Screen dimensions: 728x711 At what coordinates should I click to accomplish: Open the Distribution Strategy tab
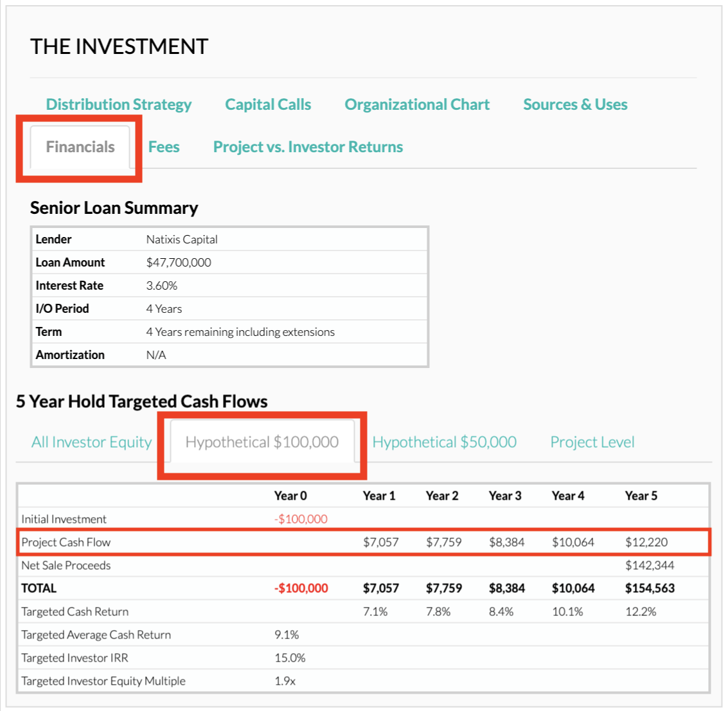point(118,105)
